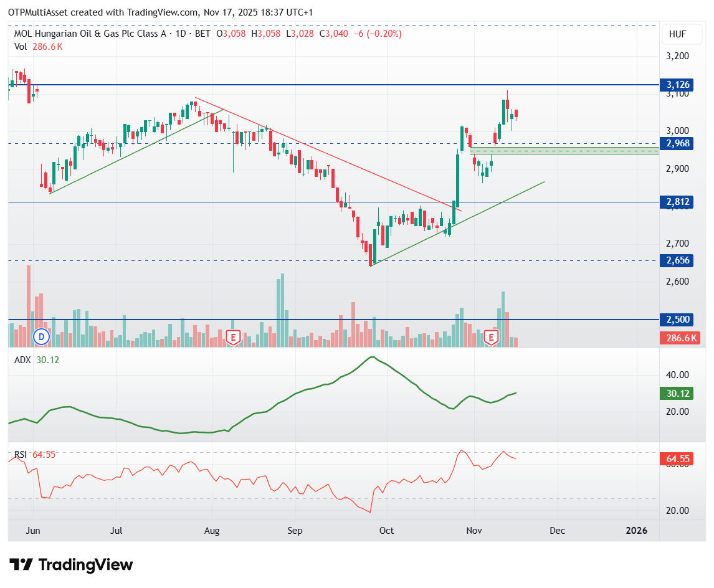Click the Oct label on time axis
The height and width of the screenshot is (588, 714).
pos(387,531)
